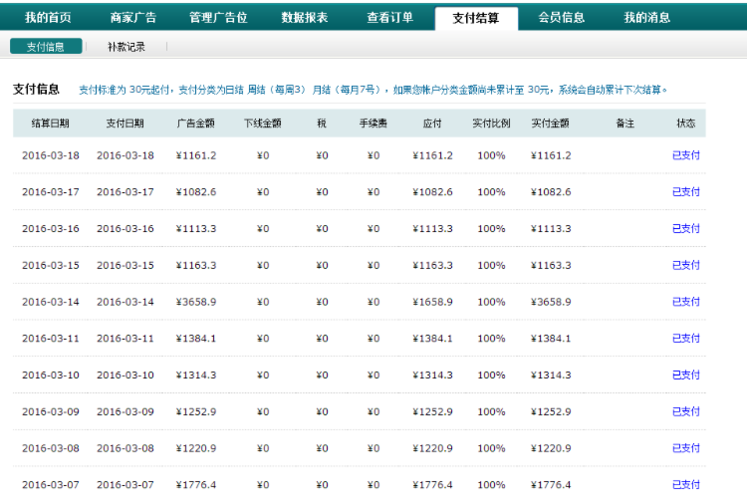
Task: Click 广告金额 value ¥1082.6
Action: (x=196, y=192)
